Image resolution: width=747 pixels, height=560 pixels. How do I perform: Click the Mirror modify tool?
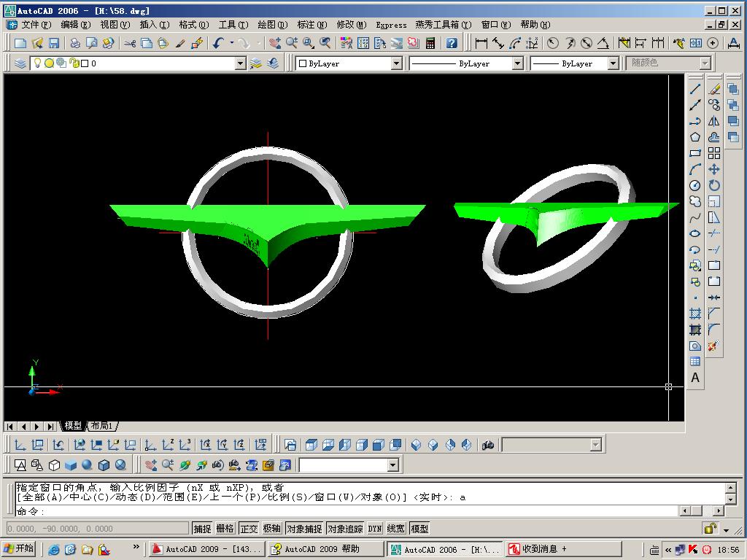pyautogui.click(x=714, y=121)
